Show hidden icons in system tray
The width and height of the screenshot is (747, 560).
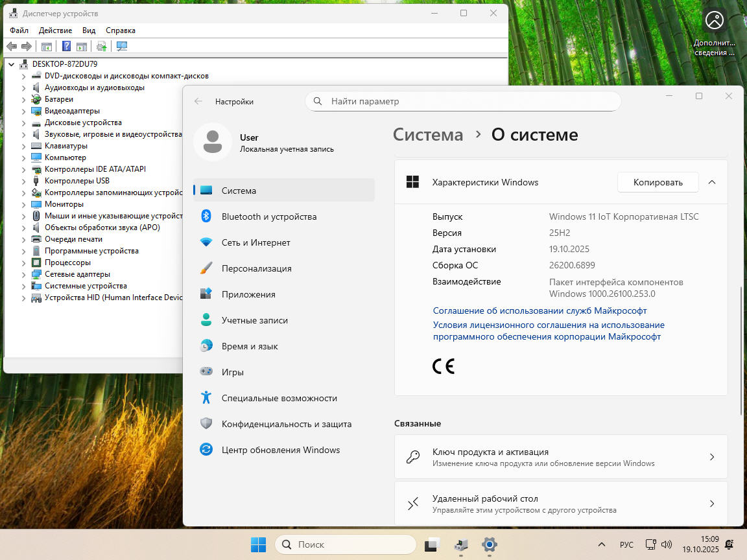pos(601,544)
